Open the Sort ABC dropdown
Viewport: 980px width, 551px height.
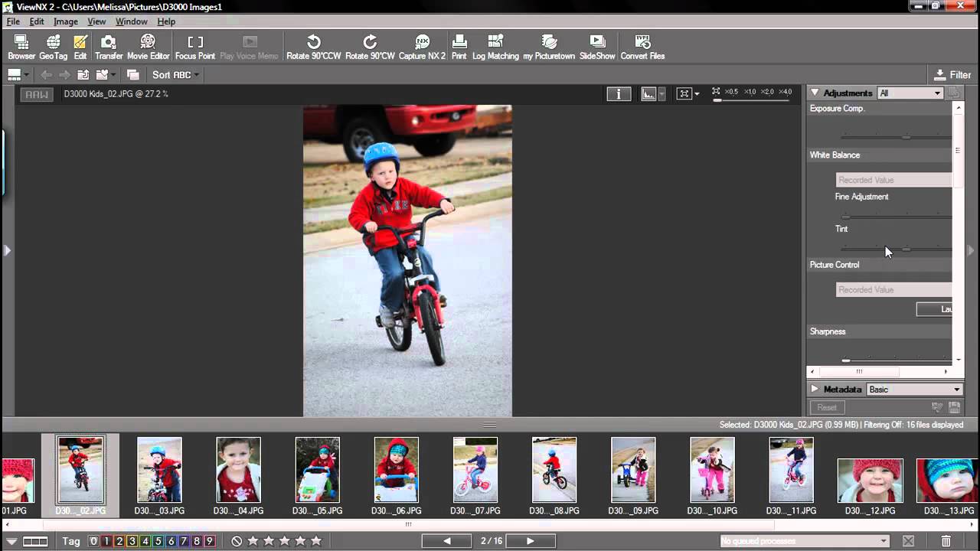(175, 75)
